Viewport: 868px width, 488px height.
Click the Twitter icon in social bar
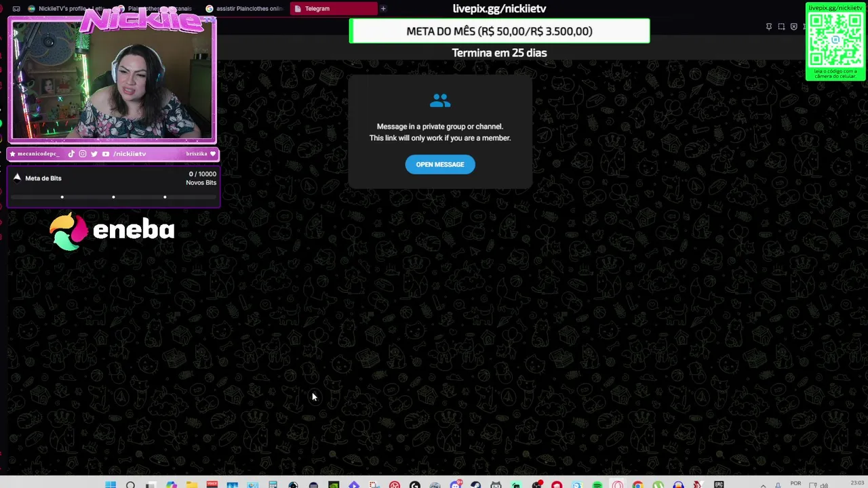click(94, 154)
